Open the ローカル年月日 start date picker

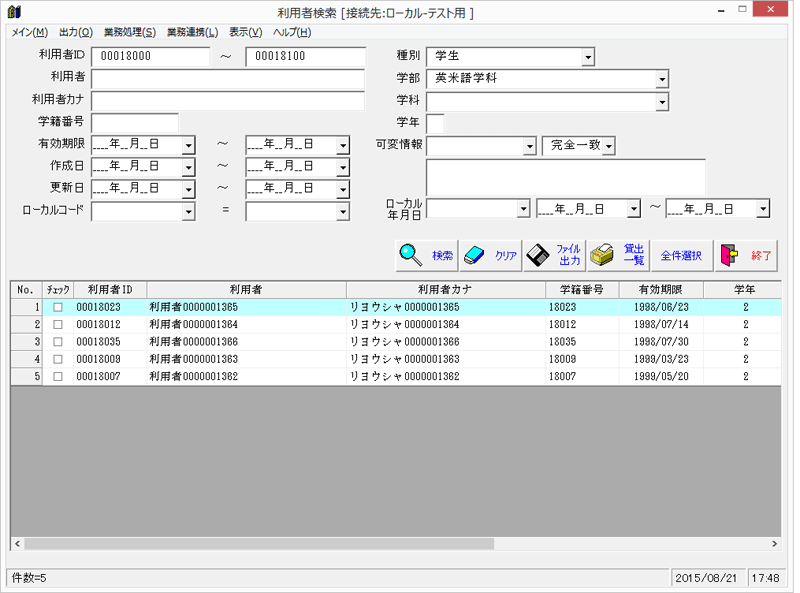634,209
